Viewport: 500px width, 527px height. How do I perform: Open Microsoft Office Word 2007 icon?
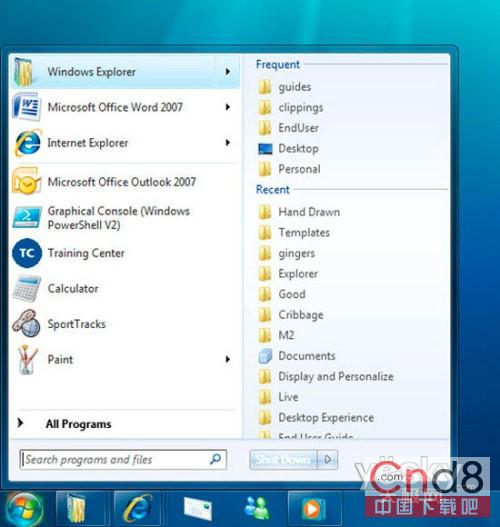[27, 107]
